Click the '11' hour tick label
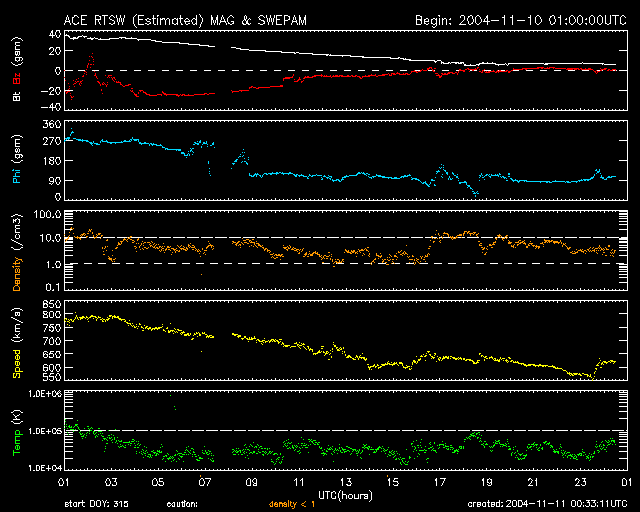The width and height of the screenshot is (640, 512). [x=299, y=483]
